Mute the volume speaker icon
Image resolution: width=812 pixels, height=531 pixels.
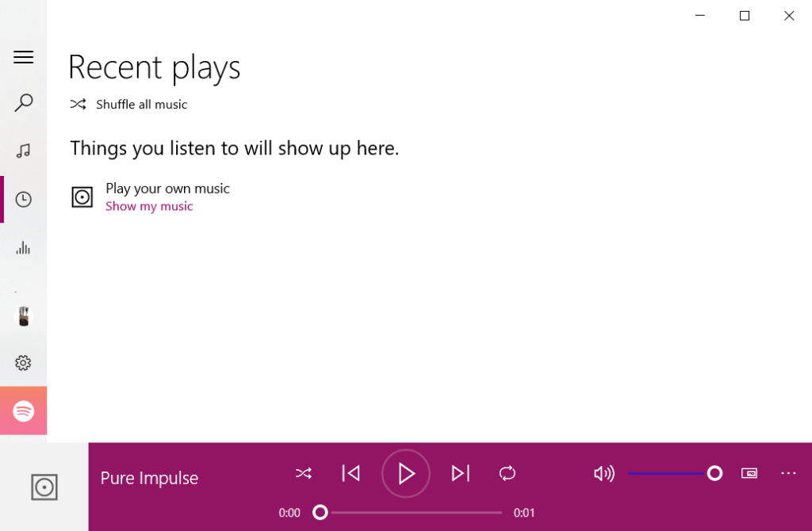(603, 473)
